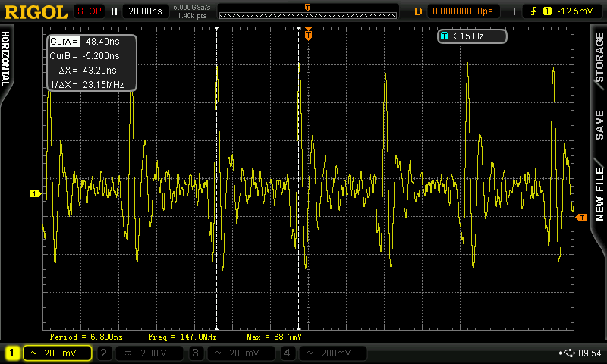607x364 pixels.
Task: Select the channel 1 number badge
Action: click(x=11, y=353)
